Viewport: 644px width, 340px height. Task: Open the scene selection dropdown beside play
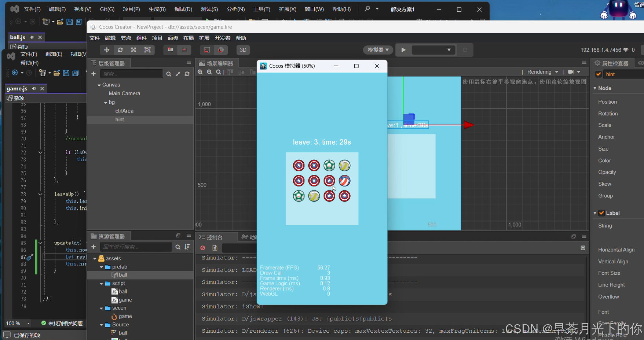pyautogui.click(x=433, y=50)
